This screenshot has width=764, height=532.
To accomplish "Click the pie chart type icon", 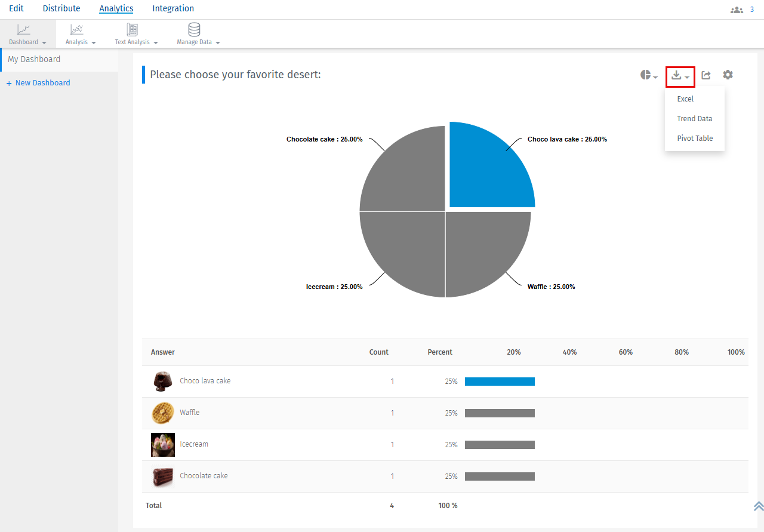I will pyautogui.click(x=646, y=75).
